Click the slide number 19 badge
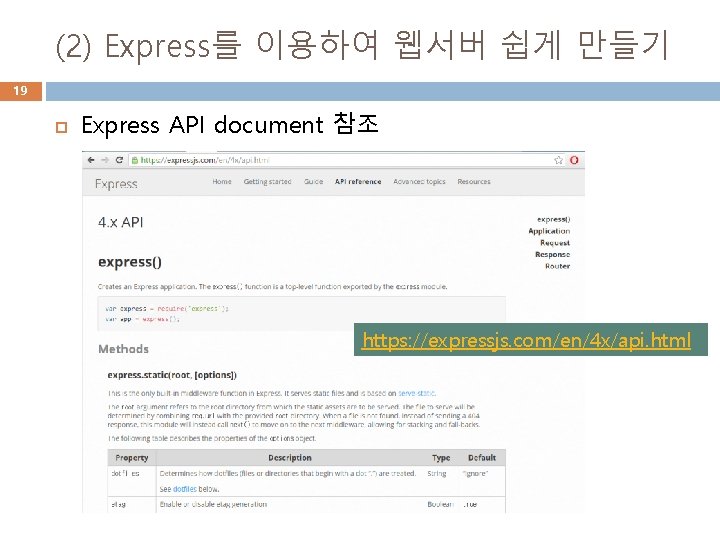The image size is (720, 540). pos(21,91)
